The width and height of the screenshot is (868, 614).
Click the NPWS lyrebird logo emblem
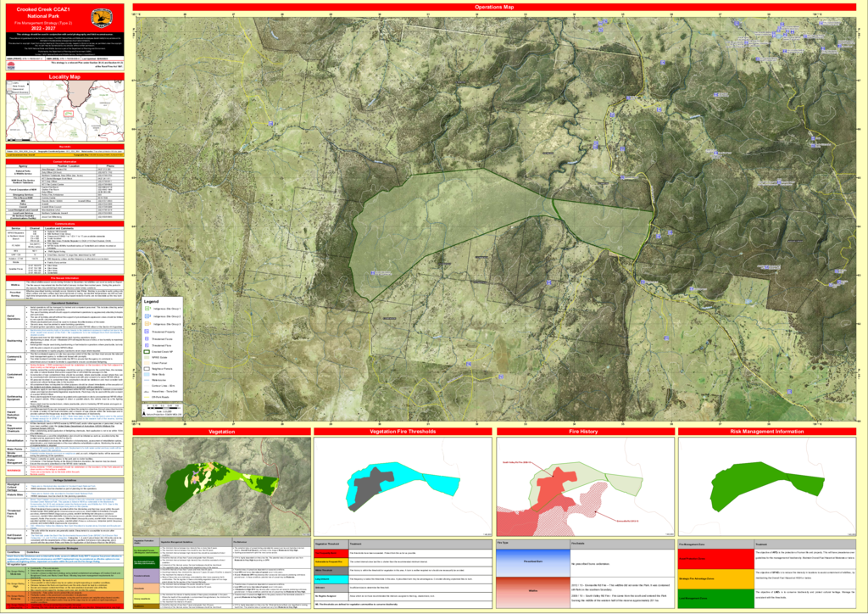[102, 17]
